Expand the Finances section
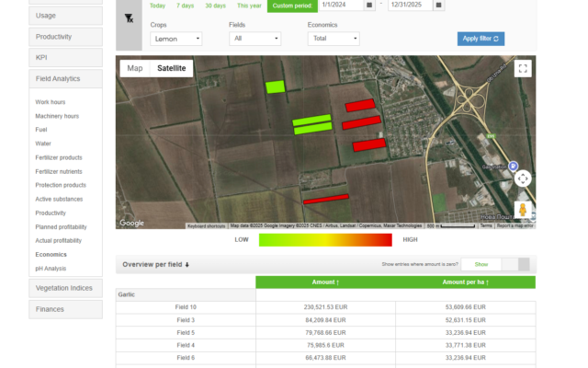Viewport: 588px width, 368px height. pos(65,309)
